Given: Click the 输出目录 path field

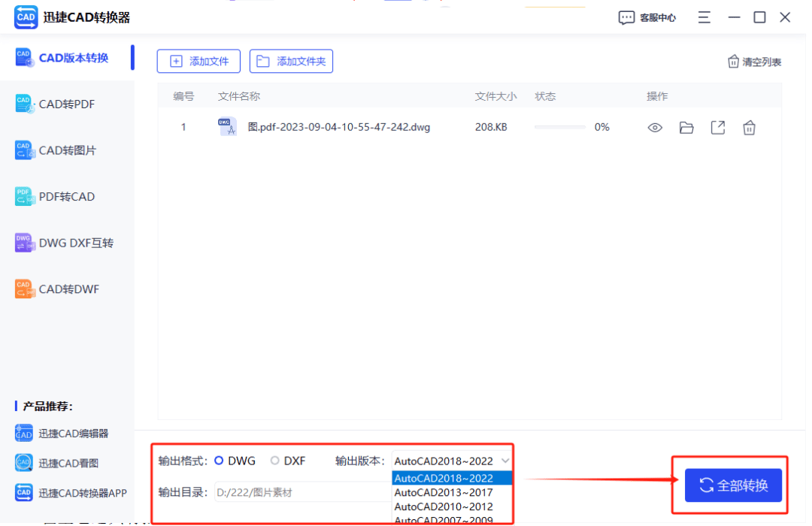Looking at the screenshot, I should [x=303, y=492].
